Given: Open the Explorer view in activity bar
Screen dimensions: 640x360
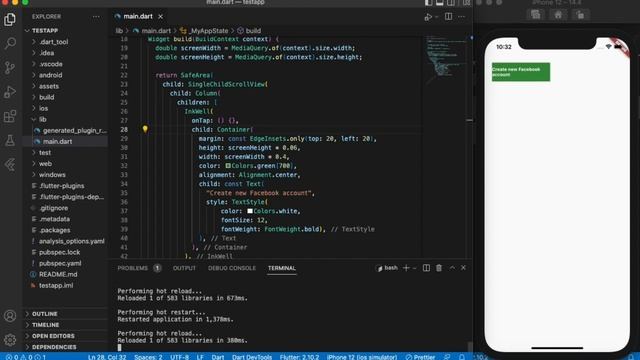Looking at the screenshot, I should click(x=10, y=19).
